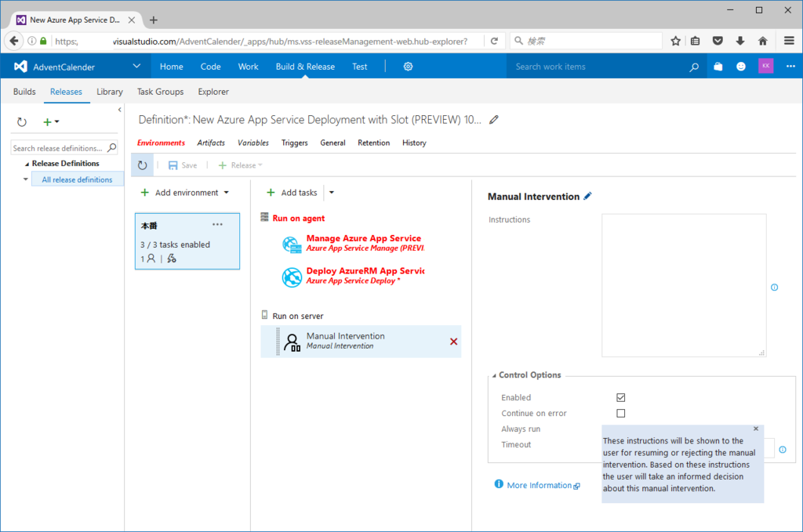Viewport: 803px width, 532px height.
Task: Remove the Manual Intervention task with red X
Action: pyautogui.click(x=454, y=342)
